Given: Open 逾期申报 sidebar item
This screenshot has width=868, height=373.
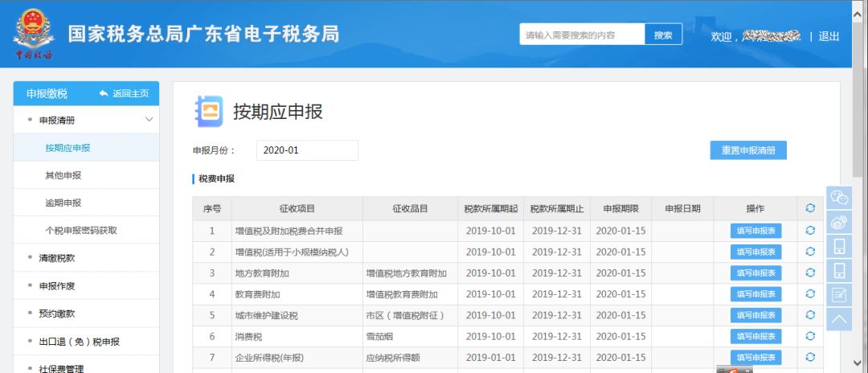Looking at the screenshot, I should click(63, 203).
